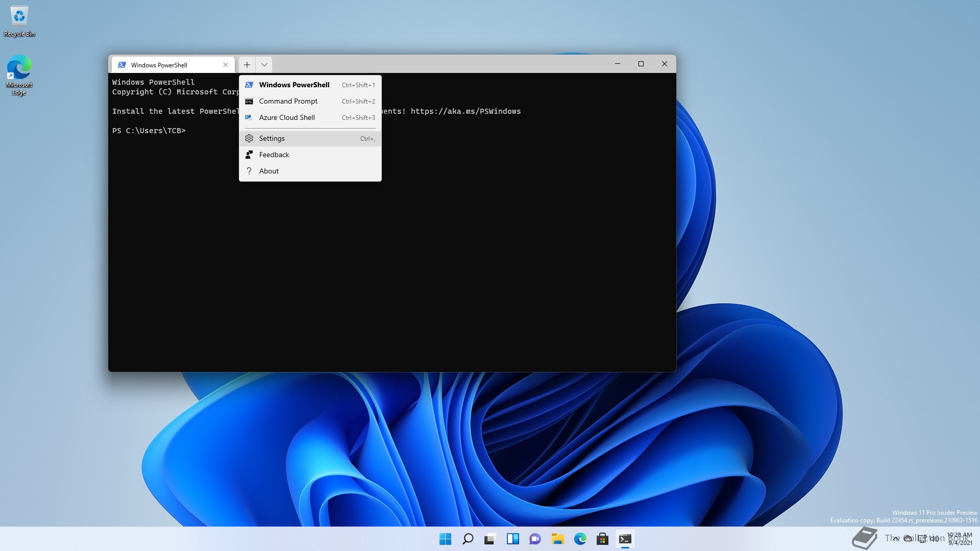The width and height of the screenshot is (980, 551).
Task: Click the PowerShell icon on the tab
Action: pyautogui.click(x=122, y=65)
